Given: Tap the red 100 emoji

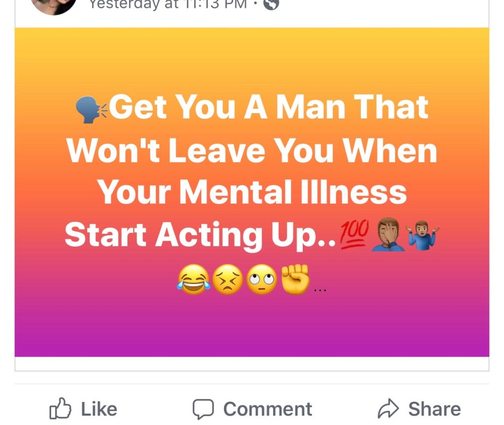Looking at the screenshot, I should point(354,234).
